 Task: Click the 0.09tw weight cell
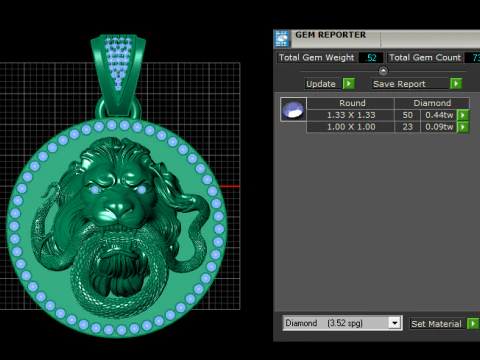click(x=439, y=127)
